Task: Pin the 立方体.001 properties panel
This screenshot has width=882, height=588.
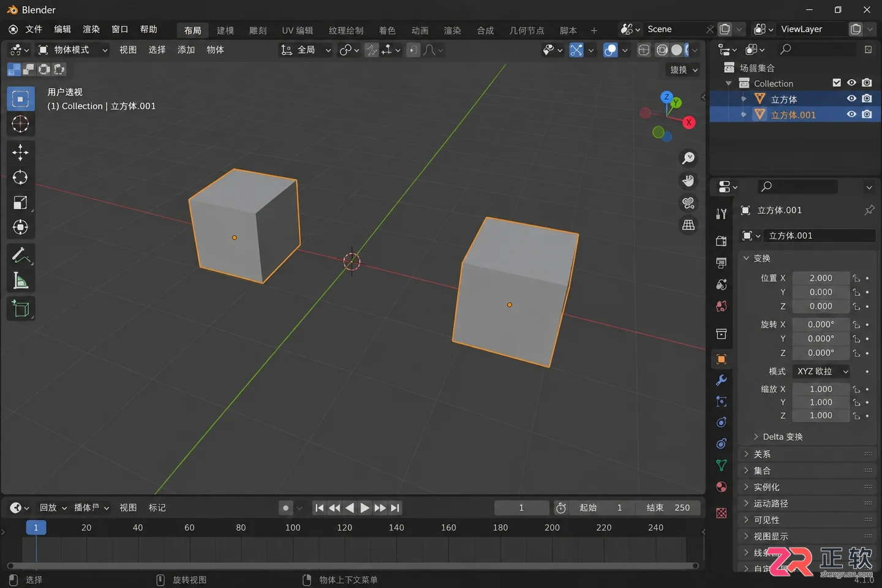Action: (x=869, y=210)
